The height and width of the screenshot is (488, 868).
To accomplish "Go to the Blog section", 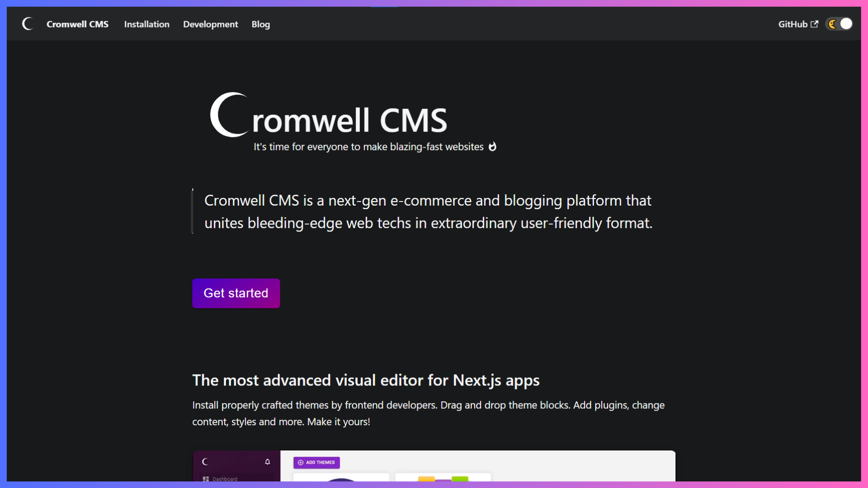I will (x=260, y=24).
